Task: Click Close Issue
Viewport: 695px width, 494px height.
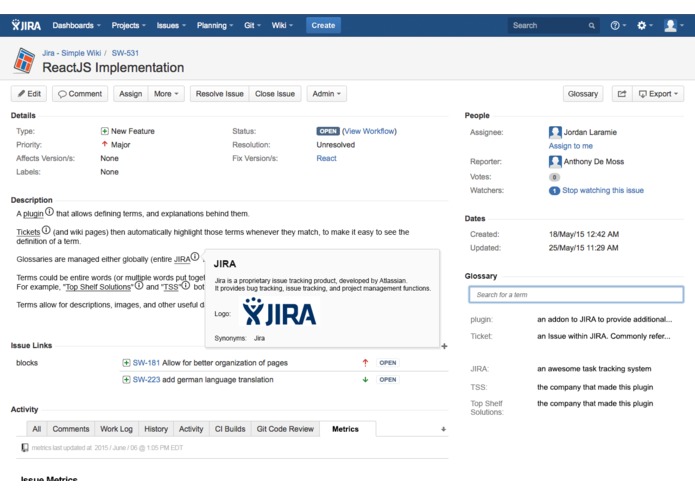Action: coord(275,93)
